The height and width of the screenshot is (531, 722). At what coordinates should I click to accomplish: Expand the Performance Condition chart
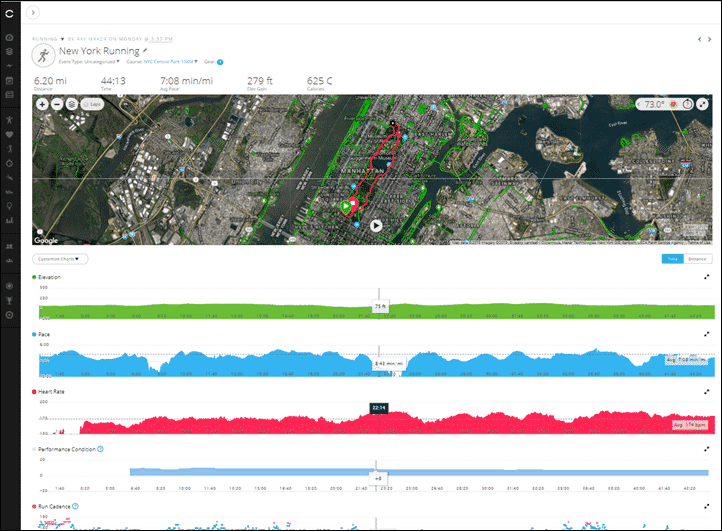pos(706,449)
